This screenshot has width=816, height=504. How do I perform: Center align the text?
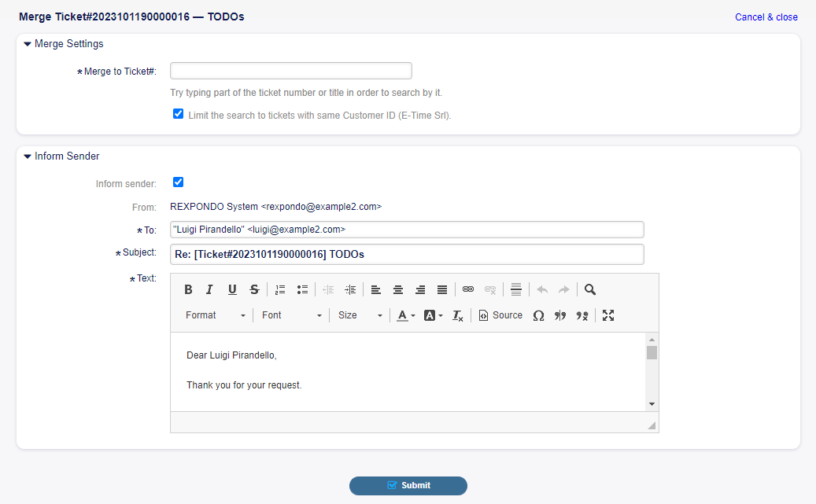(398, 289)
